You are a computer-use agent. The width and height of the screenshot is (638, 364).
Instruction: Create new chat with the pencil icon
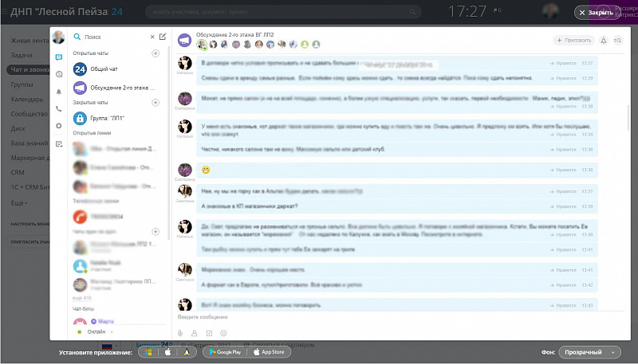[163, 37]
